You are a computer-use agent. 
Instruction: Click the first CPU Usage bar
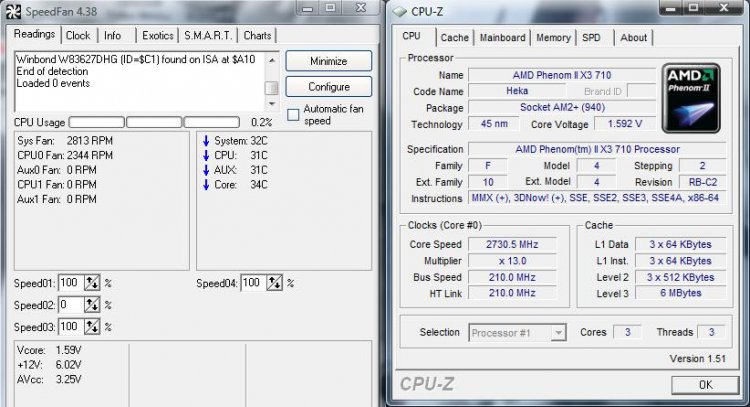(x=97, y=122)
